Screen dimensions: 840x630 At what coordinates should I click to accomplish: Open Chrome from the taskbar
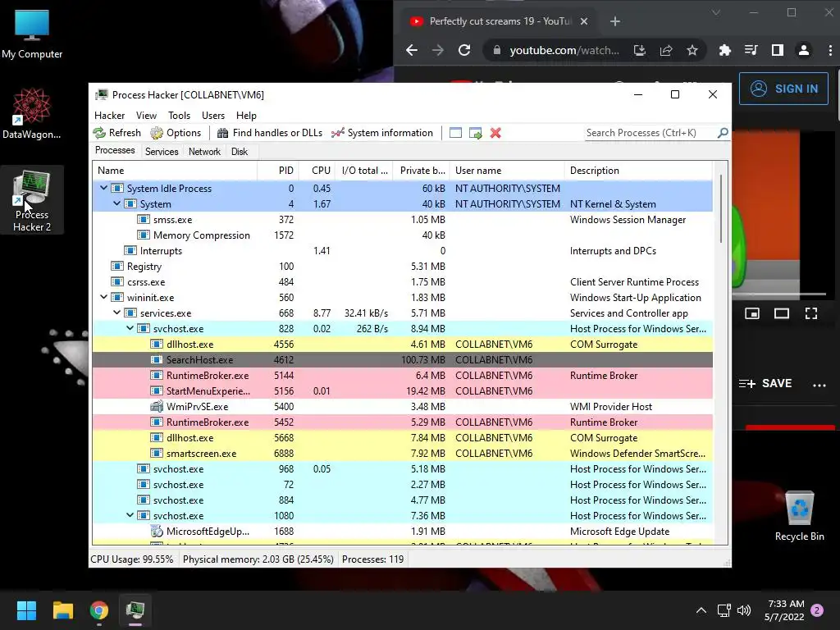tap(99, 610)
